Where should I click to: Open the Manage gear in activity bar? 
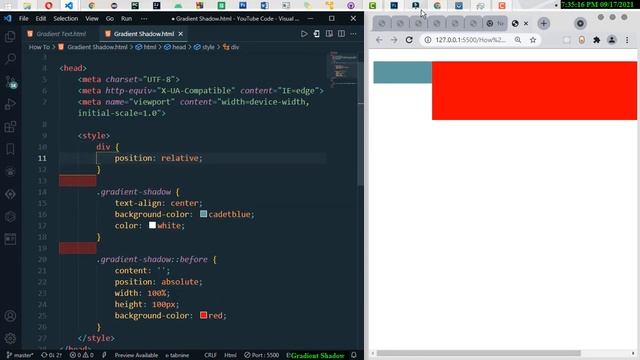(x=10, y=338)
